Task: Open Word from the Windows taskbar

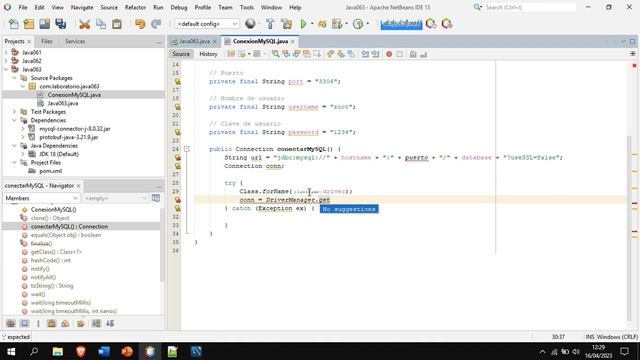Action: [104, 351]
